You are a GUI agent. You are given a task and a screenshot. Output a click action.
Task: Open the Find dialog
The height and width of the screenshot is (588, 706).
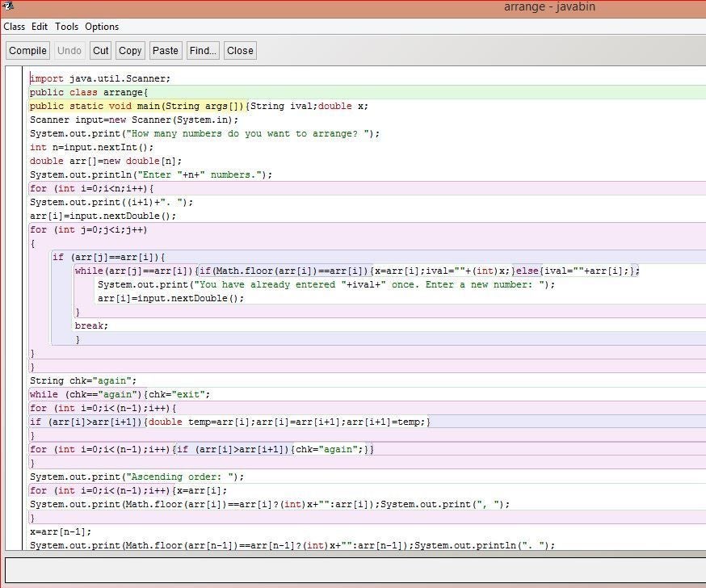202,50
